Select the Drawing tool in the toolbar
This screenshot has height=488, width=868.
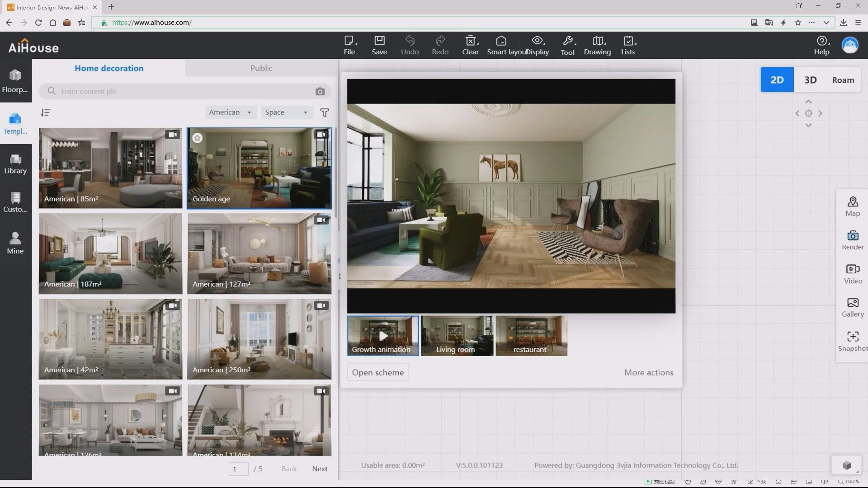pyautogui.click(x=597, y=45)
